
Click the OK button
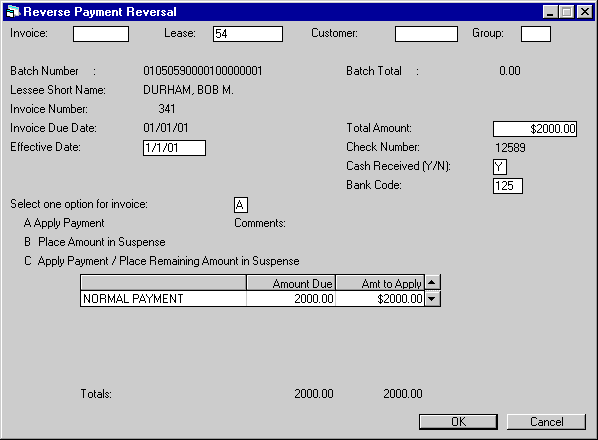click(458, 422)
